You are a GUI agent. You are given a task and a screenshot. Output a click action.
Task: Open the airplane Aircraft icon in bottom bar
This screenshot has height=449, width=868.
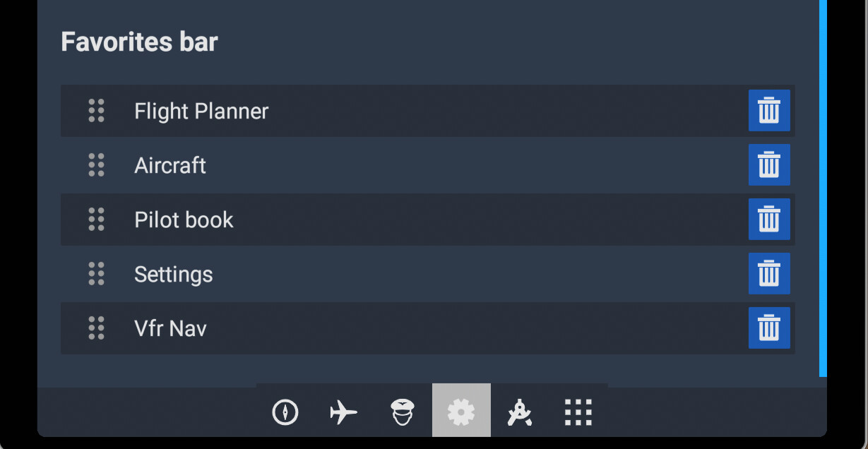[x=344, y=412]
